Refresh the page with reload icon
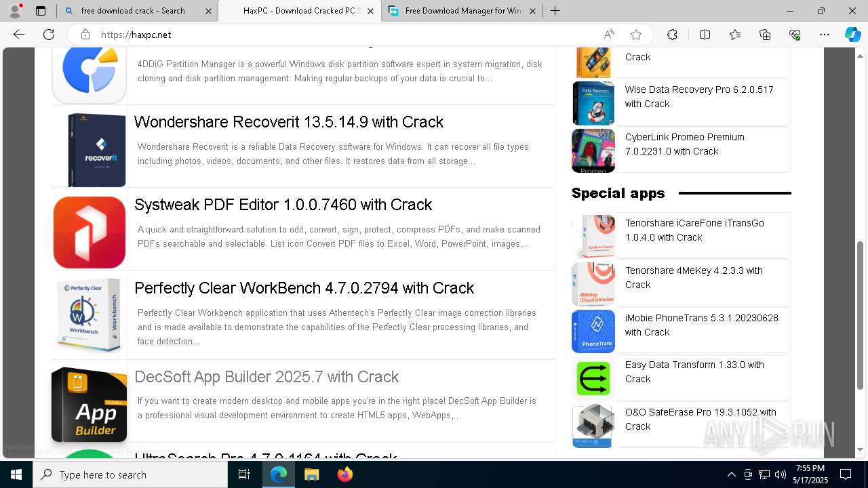 point(49,35)
